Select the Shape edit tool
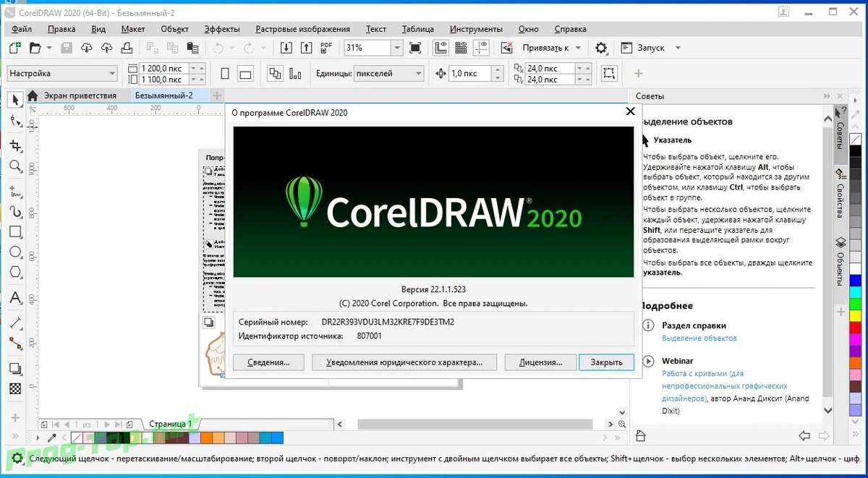 tap(14, 121)
